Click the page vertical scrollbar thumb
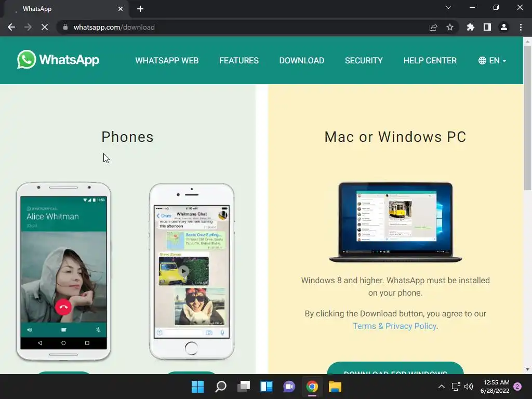 [527, 117]
